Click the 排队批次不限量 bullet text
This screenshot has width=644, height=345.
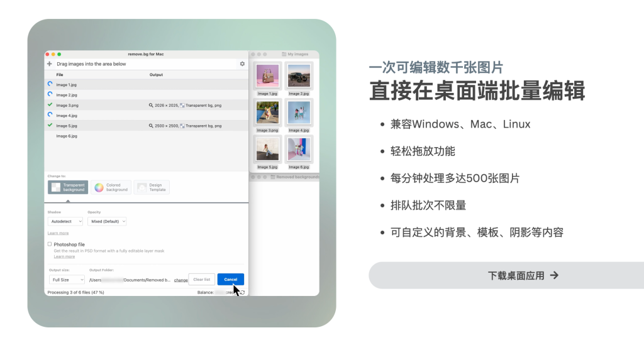point(428,205)
